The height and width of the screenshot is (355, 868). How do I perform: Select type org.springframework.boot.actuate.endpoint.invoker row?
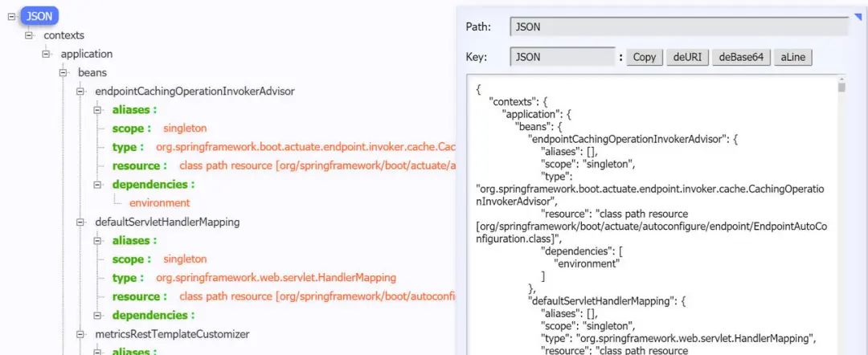(x=284, y=147)
